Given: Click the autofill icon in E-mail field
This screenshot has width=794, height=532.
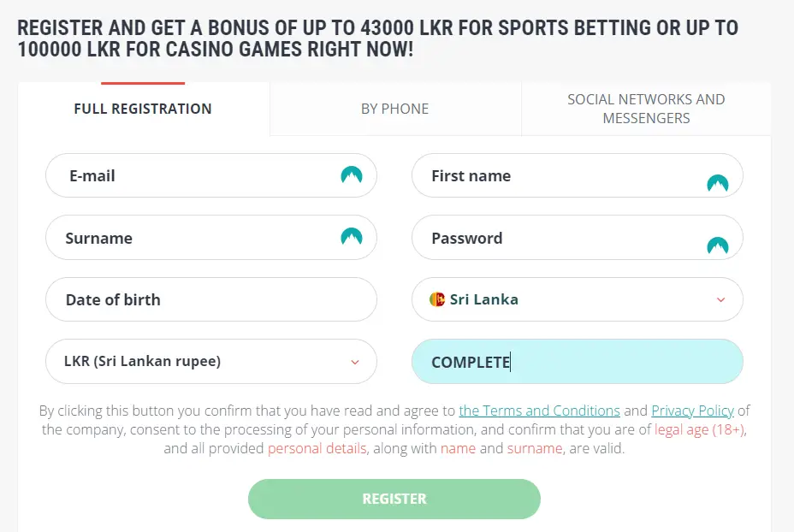Looking at the screenshot, I should (352, 175).
